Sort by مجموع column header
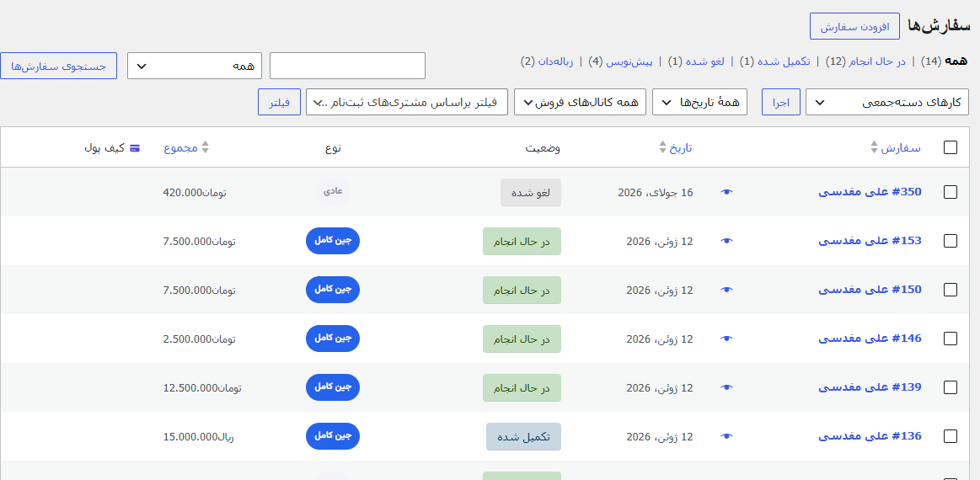The image size is (980, 480). [x=180, y=148]
